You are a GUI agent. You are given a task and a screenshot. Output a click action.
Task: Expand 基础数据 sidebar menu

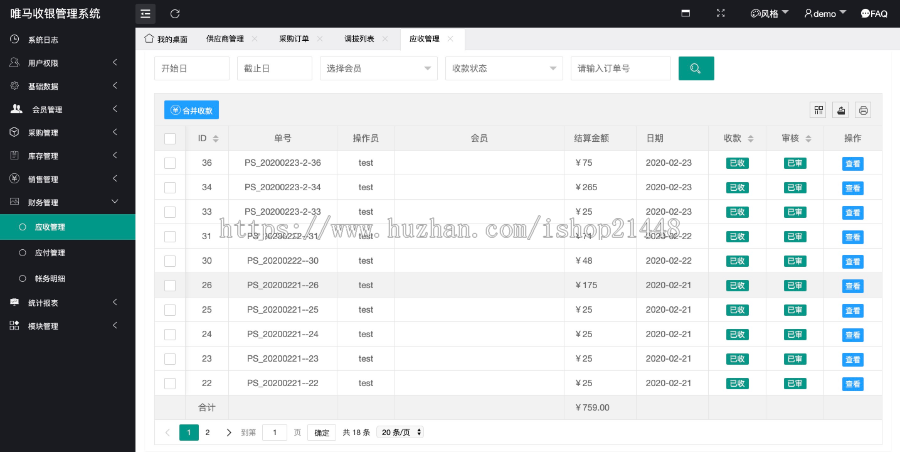(68, 86)
